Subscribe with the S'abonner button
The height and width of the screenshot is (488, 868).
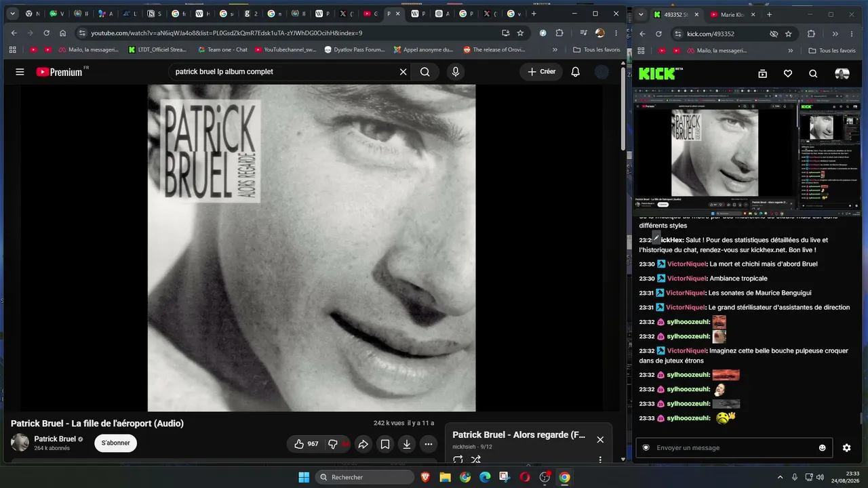click(x=116, y=443)
